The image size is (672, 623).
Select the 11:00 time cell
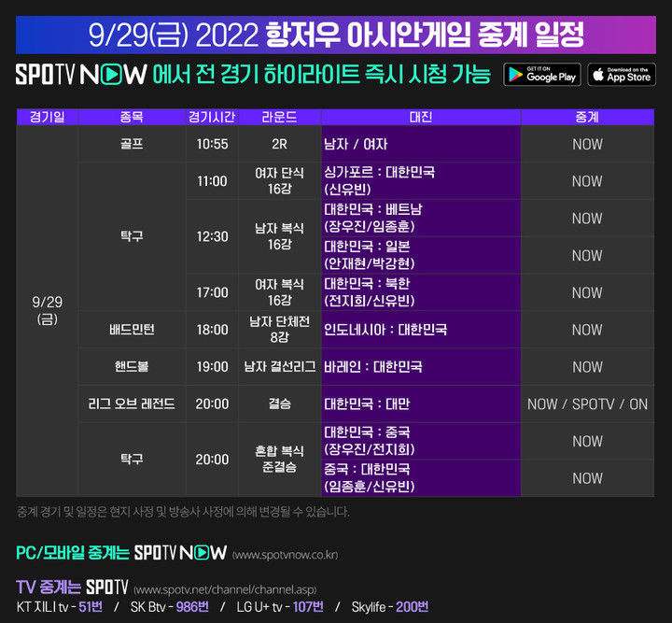click(212, 181)
